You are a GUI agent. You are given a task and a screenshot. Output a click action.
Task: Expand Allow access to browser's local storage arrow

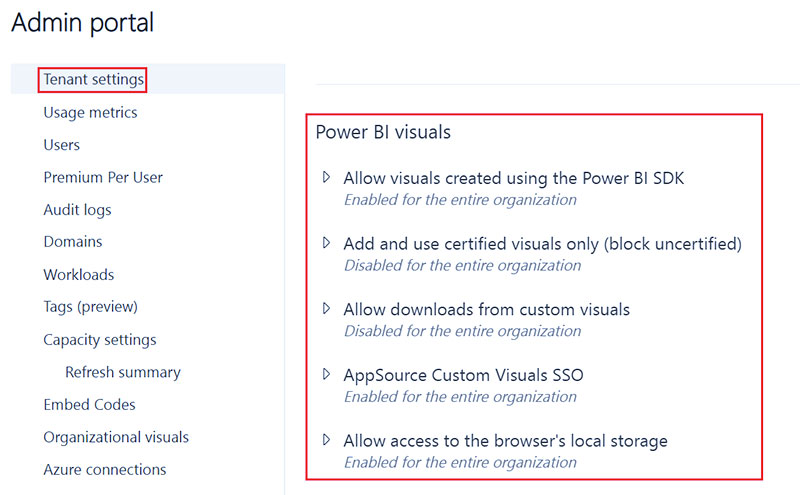click(x=327, y=439)
